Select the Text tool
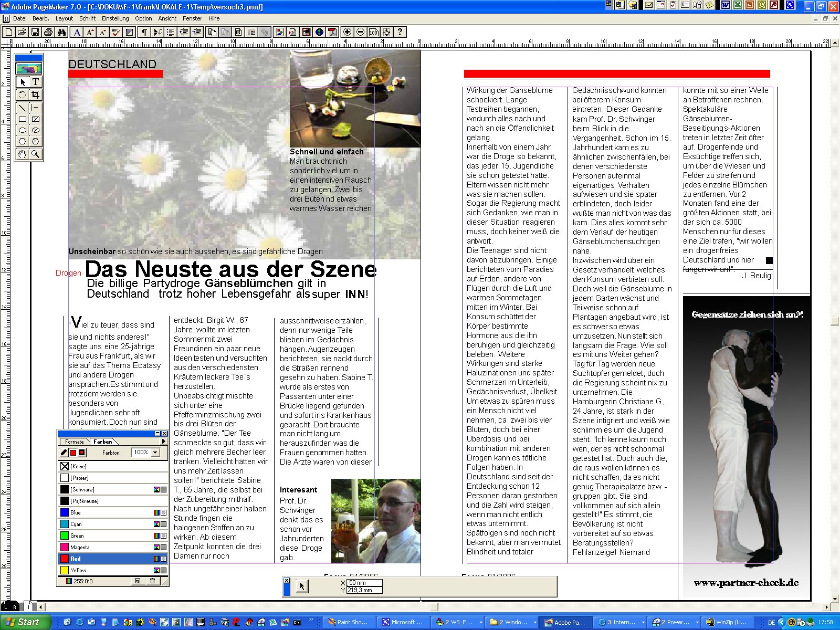The image size is (840, 630). pyautogui.click(x=35, y=82)
